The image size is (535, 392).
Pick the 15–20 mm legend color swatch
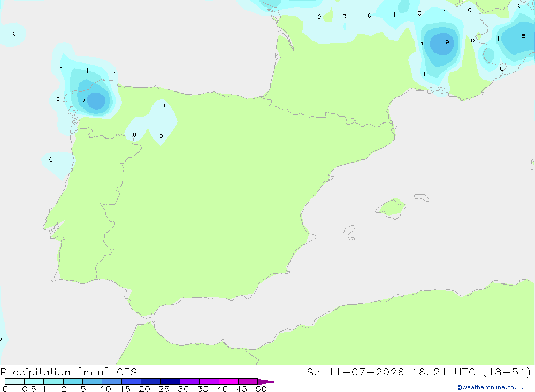pyautogui.click(x=131, y=381)
